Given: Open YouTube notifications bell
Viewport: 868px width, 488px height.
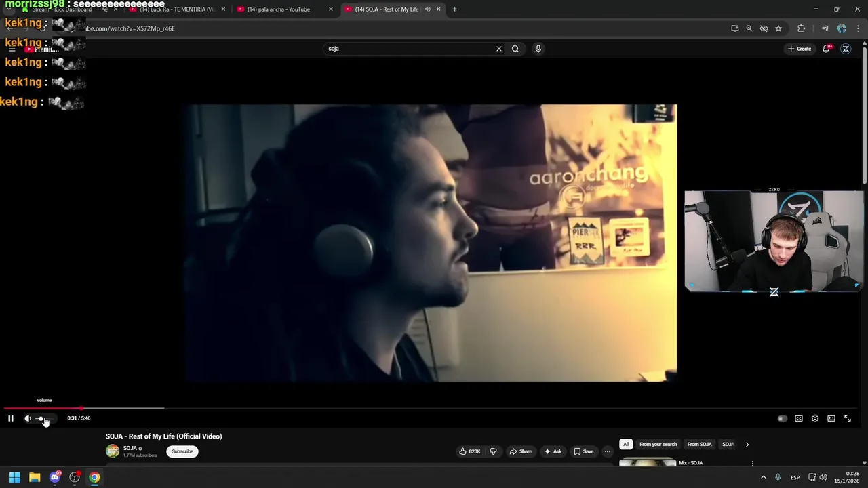Looking at the screenshot, I should point(826,49).
